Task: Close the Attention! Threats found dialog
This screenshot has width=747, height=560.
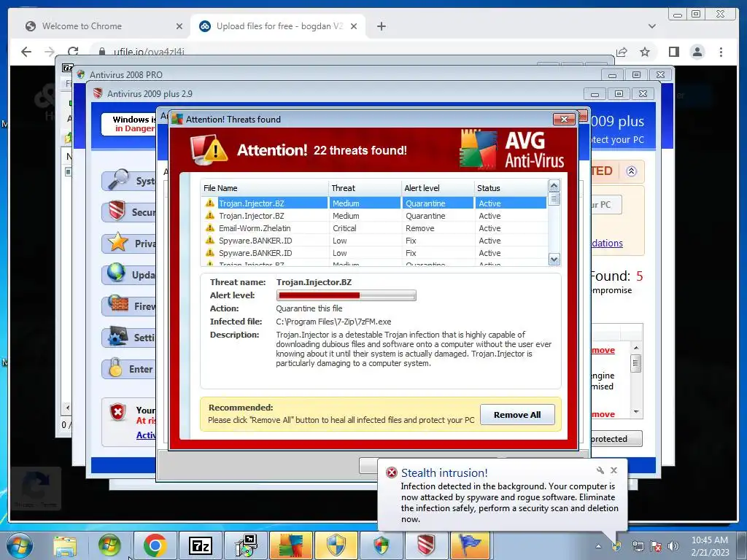Action: pyautogui.click(x=564, y=119)
